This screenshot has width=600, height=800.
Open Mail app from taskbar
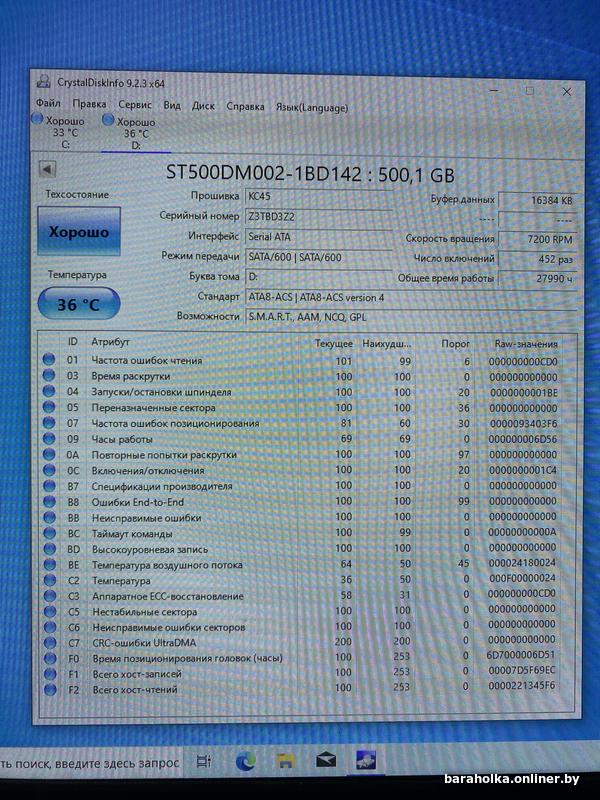pyautogui.click(x=326, y=761)
